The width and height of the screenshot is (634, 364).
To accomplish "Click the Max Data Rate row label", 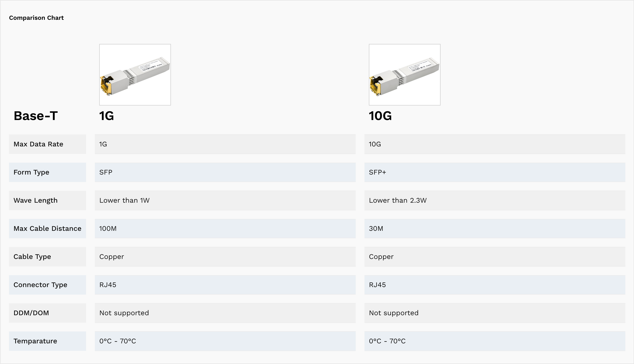I will (x=38, y=144).
